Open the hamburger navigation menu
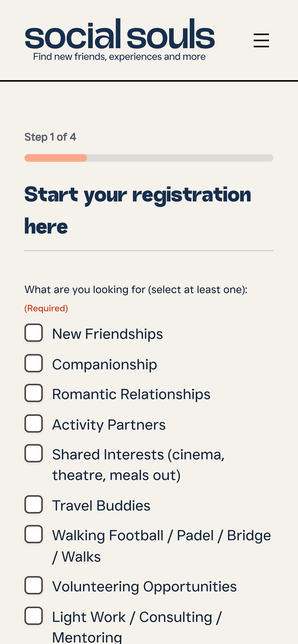The image size is (298, 644). (x=261, y=40)
